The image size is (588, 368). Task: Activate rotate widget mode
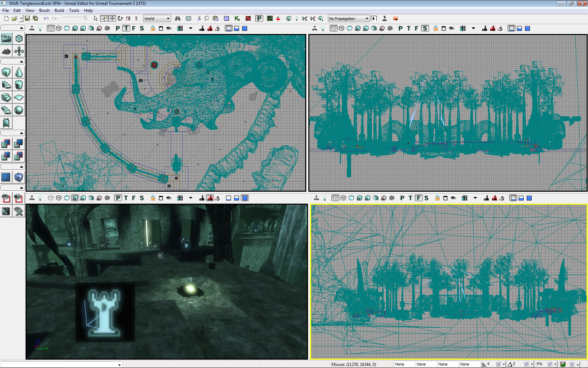(x=120, y=19)
